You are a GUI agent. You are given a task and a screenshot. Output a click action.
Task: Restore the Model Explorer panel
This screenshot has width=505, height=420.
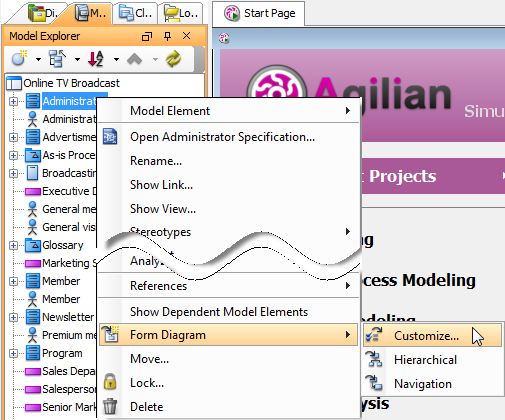(147, 36)
